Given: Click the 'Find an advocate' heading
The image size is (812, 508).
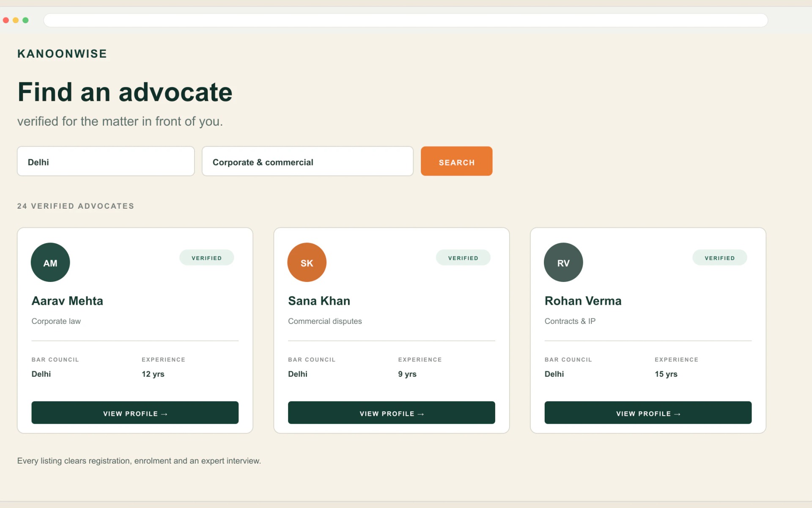Looking at the screenshot, I should click(125, 92).
